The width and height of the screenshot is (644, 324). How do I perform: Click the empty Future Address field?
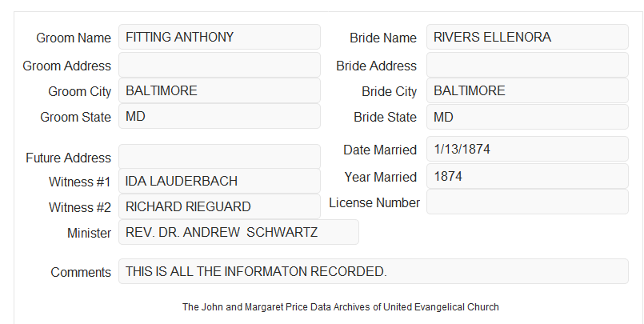(219, 157)
